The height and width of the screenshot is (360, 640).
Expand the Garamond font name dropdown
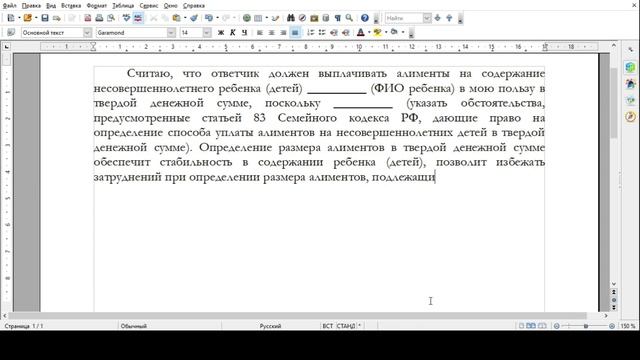pos(171,32)
